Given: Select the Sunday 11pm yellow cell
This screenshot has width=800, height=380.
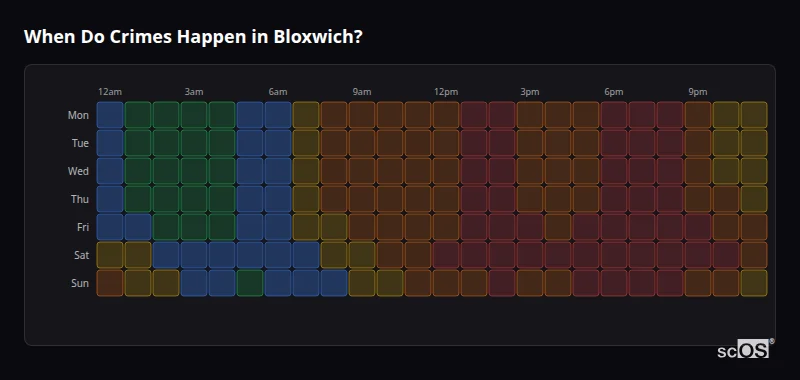Looking at the screenshot, I should 754,283.
